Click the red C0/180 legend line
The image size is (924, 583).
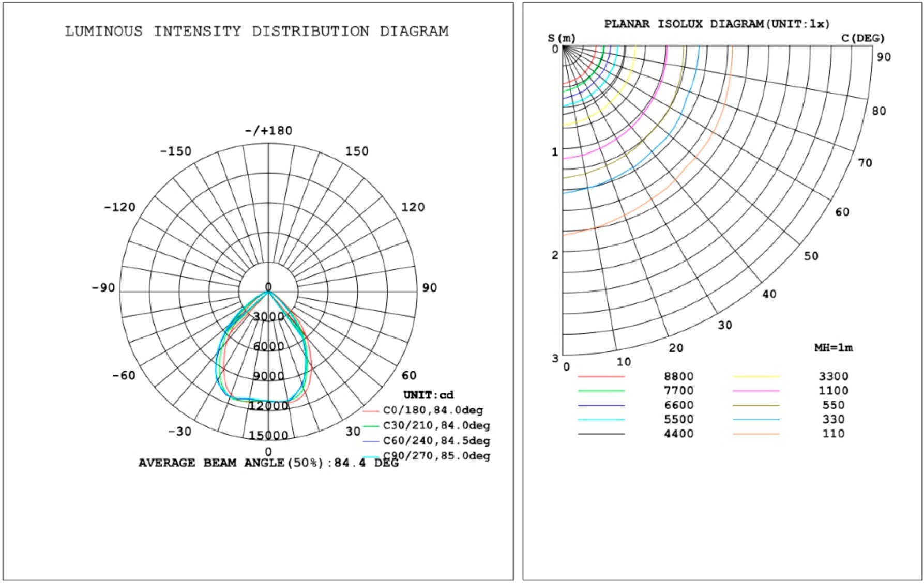point(371,411)
